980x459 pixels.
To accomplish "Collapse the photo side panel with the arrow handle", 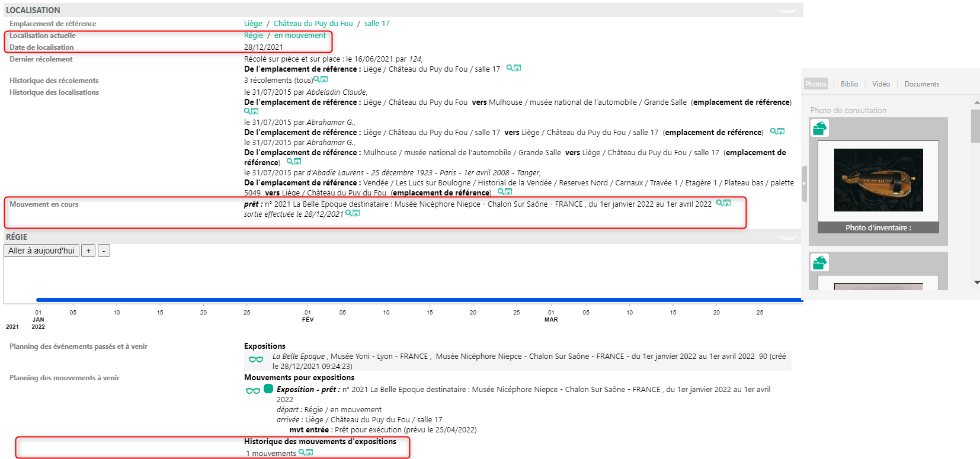I will click(x=804, y=184).
